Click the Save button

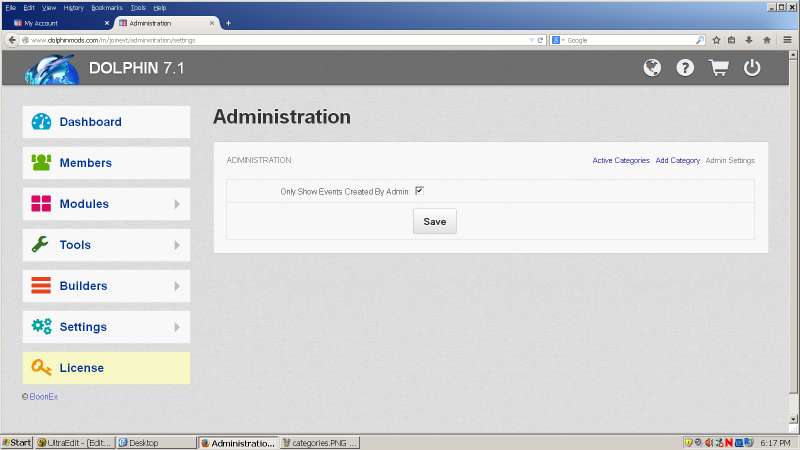click(435, 221)
